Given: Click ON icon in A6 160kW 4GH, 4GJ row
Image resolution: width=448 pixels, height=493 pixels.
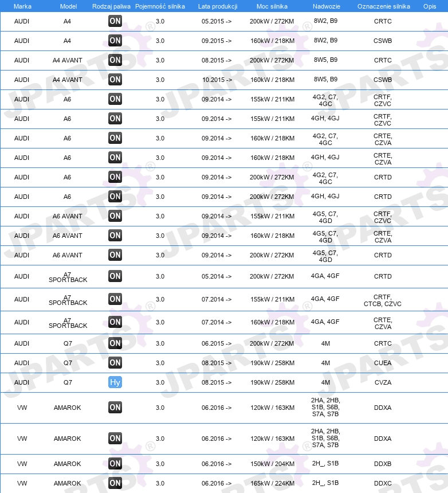Looking at the screenshot, I should click(x=115, y=158).
